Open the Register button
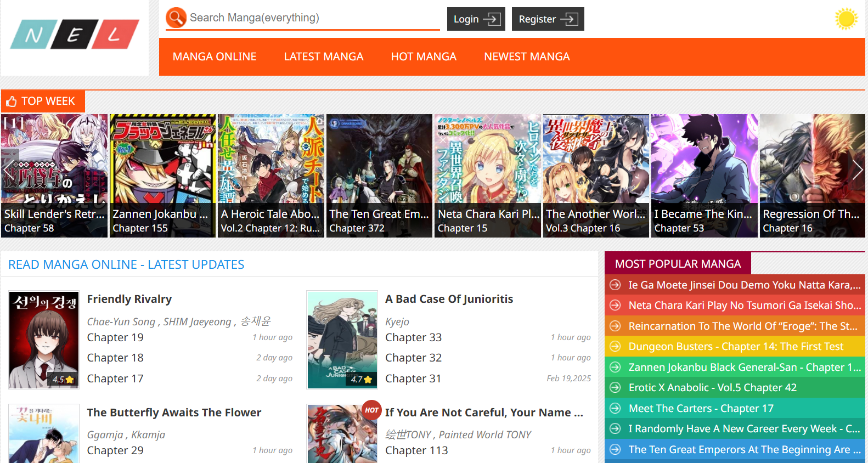 tap(548, 19)
